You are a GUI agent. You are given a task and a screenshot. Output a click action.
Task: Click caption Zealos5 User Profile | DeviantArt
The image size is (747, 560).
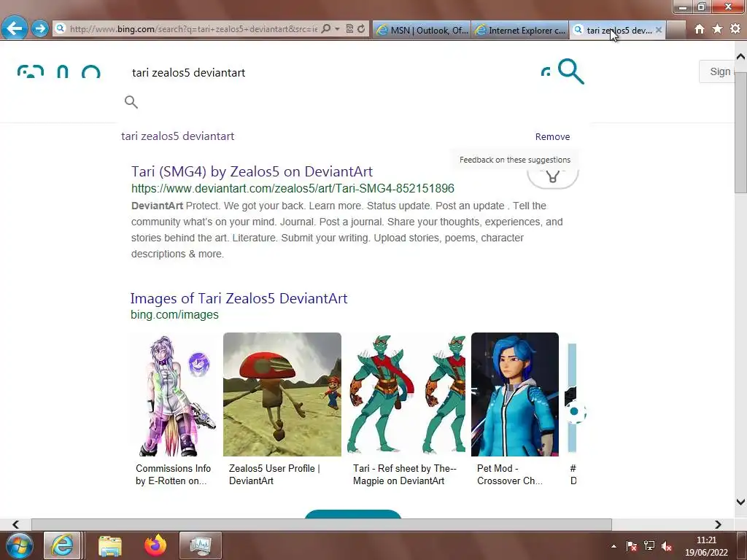[274, 475]
